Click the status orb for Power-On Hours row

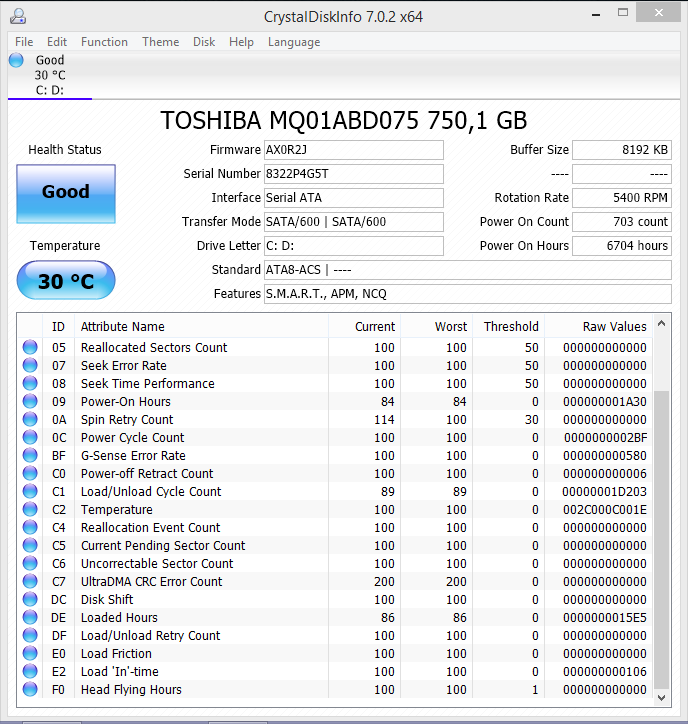30,401
